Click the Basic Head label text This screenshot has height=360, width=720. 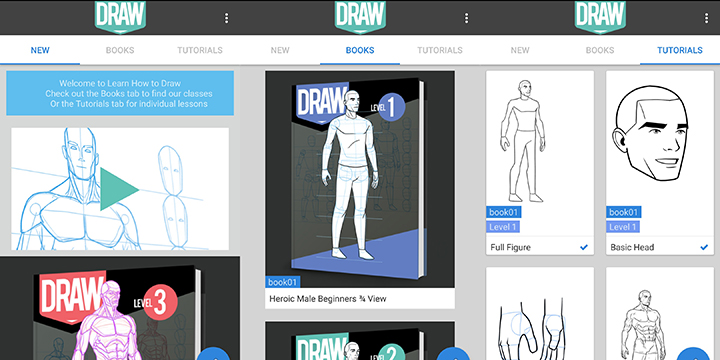coord(632,247)
